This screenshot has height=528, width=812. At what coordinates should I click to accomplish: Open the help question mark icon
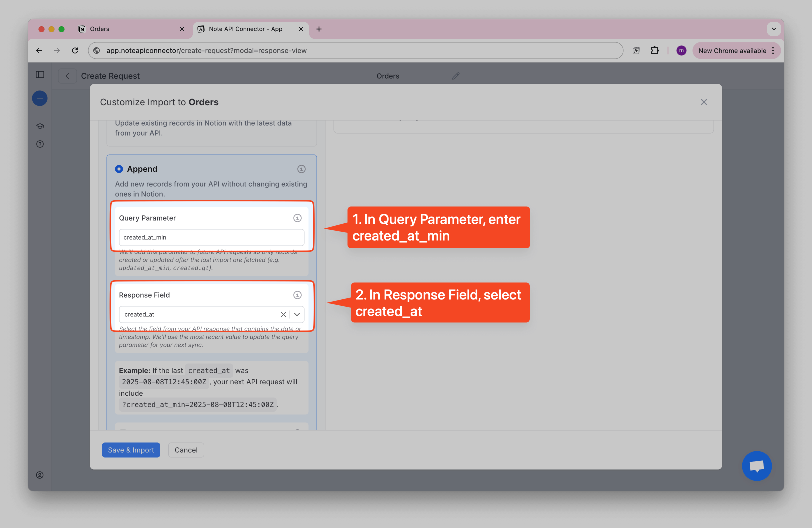click(x=40, y=144)
